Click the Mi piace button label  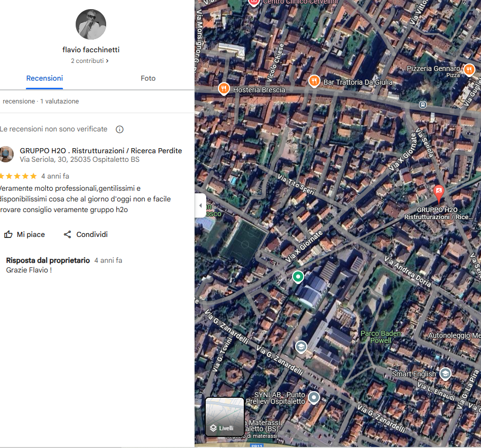pyautogui.click(x=30, y=234)
